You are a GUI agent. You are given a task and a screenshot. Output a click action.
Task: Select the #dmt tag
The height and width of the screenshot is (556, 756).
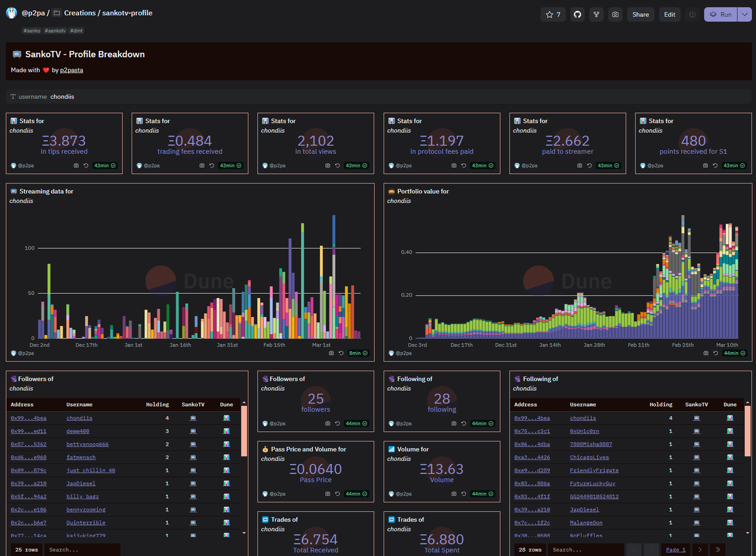point(76,30)
